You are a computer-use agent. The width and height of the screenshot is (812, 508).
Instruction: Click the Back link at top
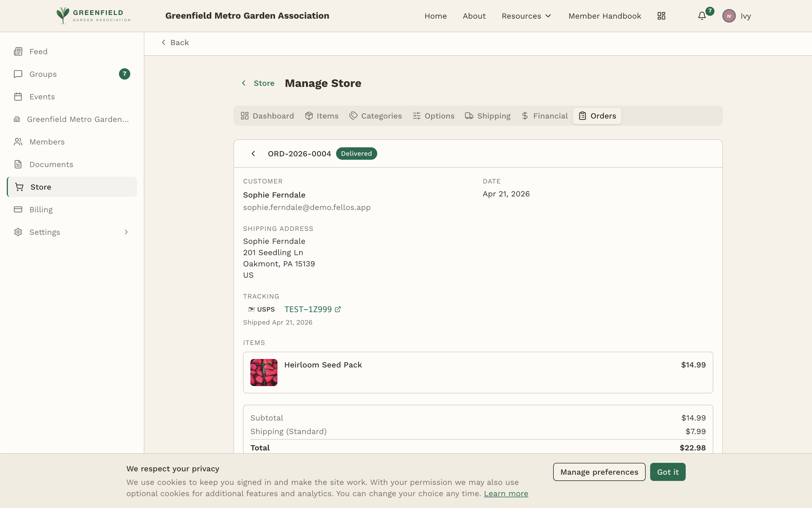click(175, 43)
